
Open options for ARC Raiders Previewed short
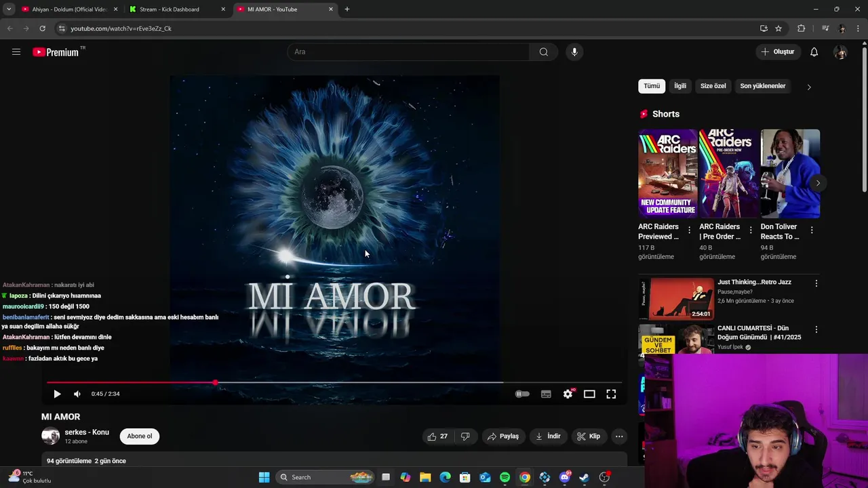point(690,230)
